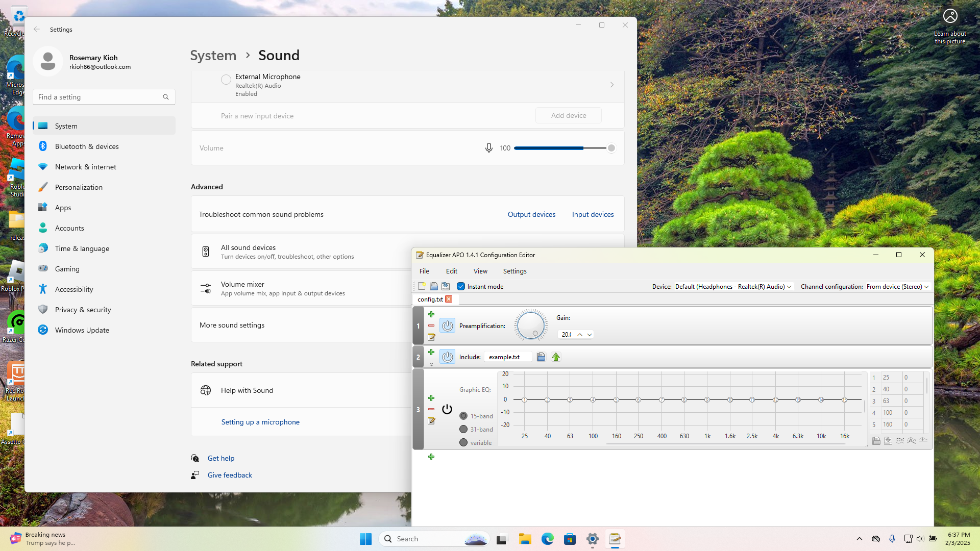Image resolution: width=980 pixels, height=551 pixels.
Task: Import Graphic EQ preset from file
Action: click(x=876, y=441)
